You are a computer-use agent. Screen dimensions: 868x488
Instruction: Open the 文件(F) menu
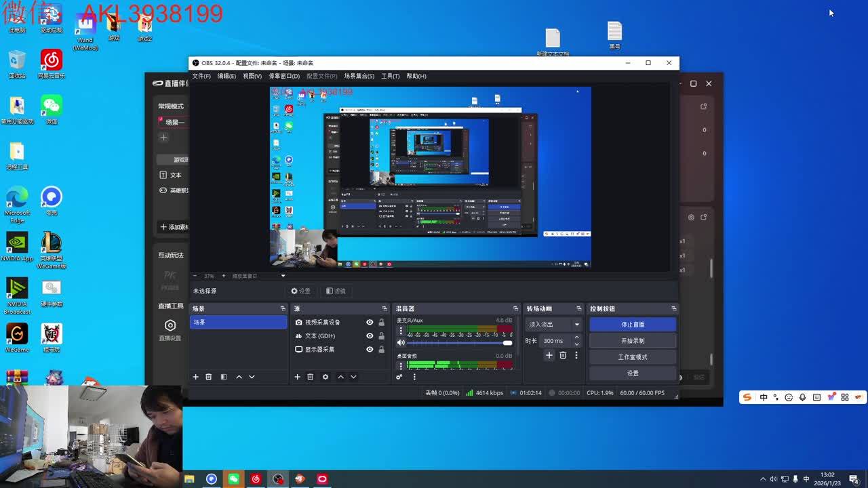(201, 76)
